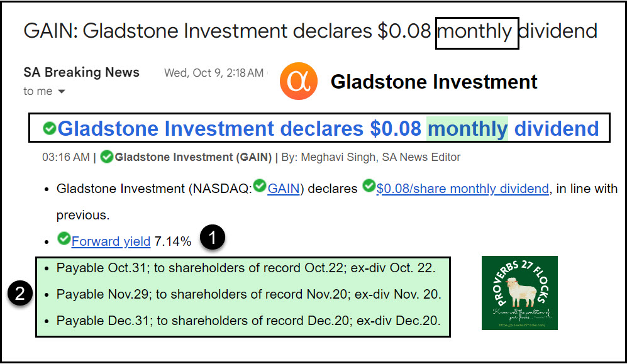The height and width of the screenshot is (364, 627).
Task: Click the green checkmark before the blue headline
Action: tap(50, 129)
